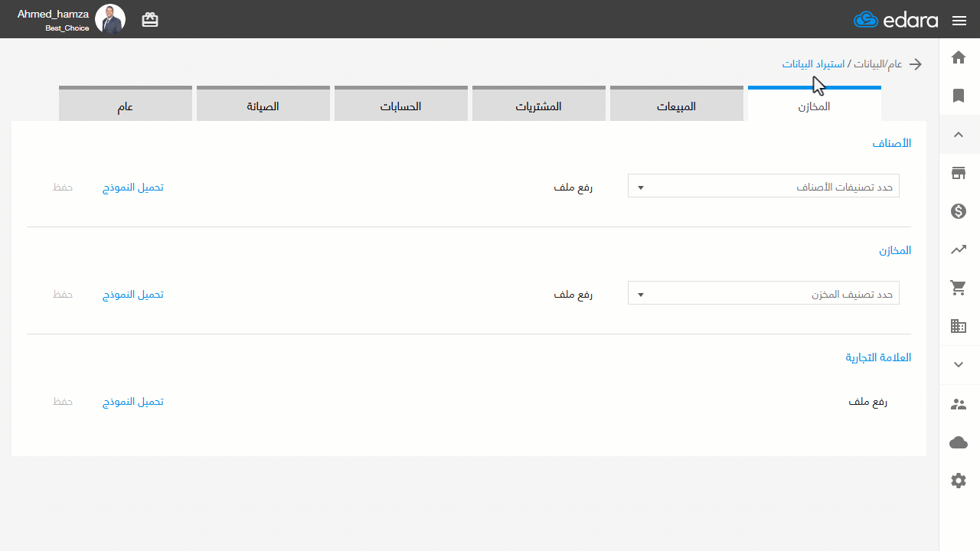980x551 pixels.
Task: Open the store icon in sidebar
Action: (959, 173)
